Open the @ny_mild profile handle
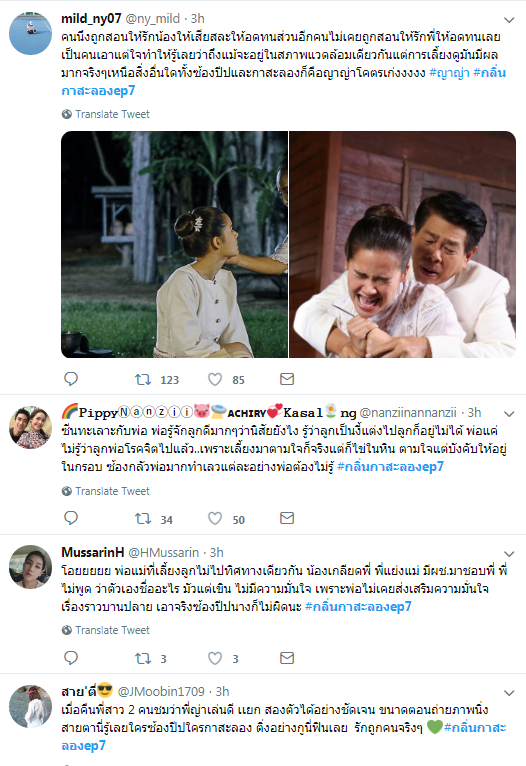526x766 pixels. [153, 19]
